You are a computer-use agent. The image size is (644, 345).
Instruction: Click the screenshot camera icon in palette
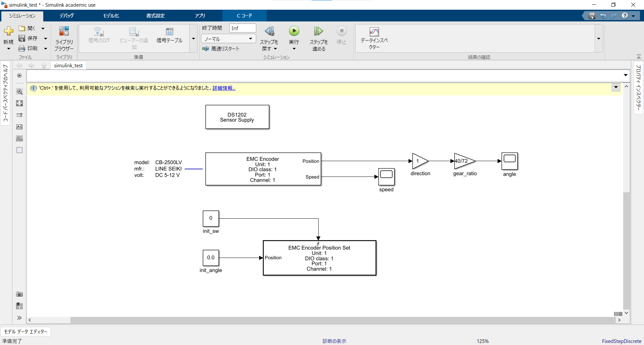19,294
